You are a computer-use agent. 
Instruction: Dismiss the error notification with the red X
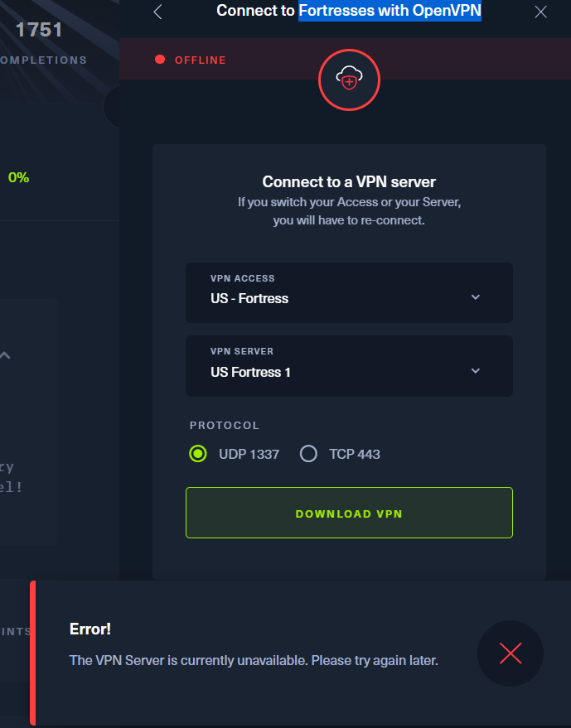pyautogui.click(x=511, y=653)
